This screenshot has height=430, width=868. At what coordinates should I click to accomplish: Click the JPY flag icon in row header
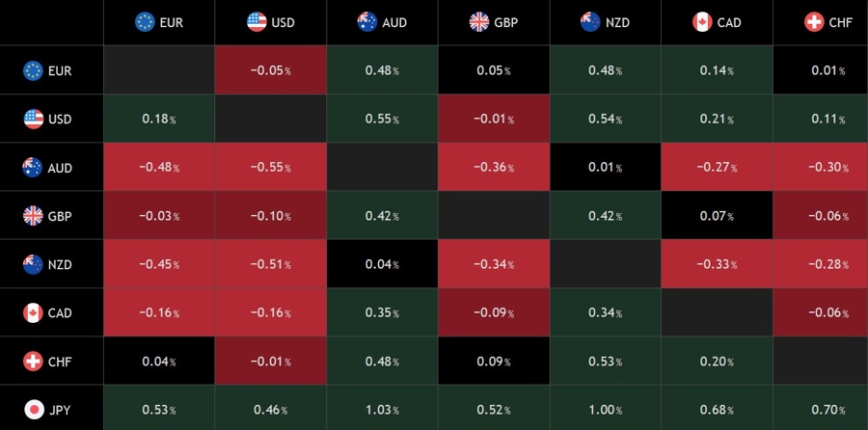pos(34,409)
